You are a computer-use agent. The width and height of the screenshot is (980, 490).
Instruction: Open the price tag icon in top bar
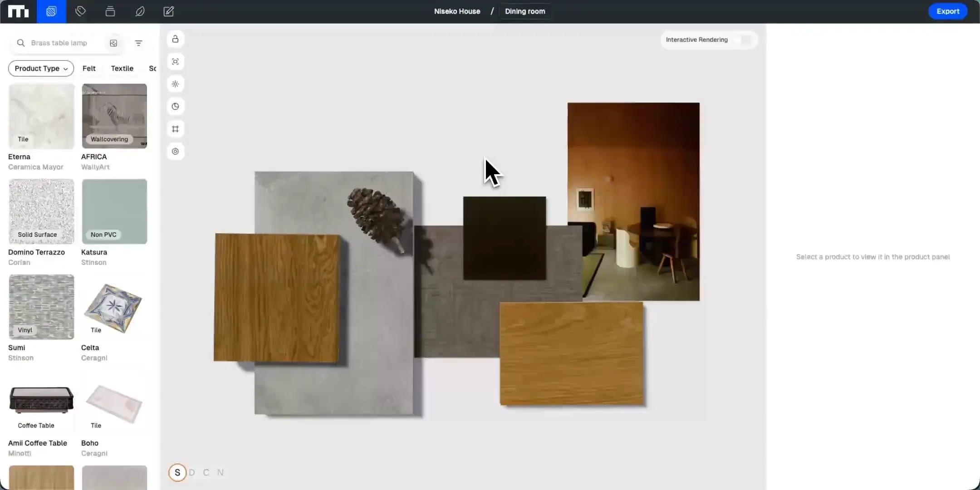point(81,11)
